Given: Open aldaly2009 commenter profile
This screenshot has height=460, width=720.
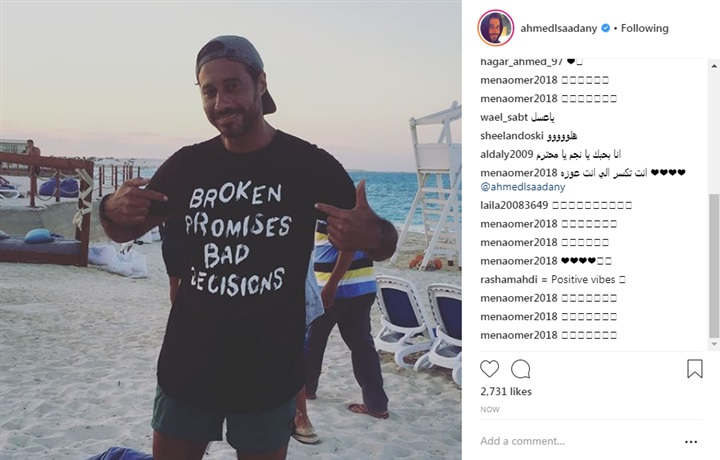Looking at the screenshot, I should tap(506, 154).
